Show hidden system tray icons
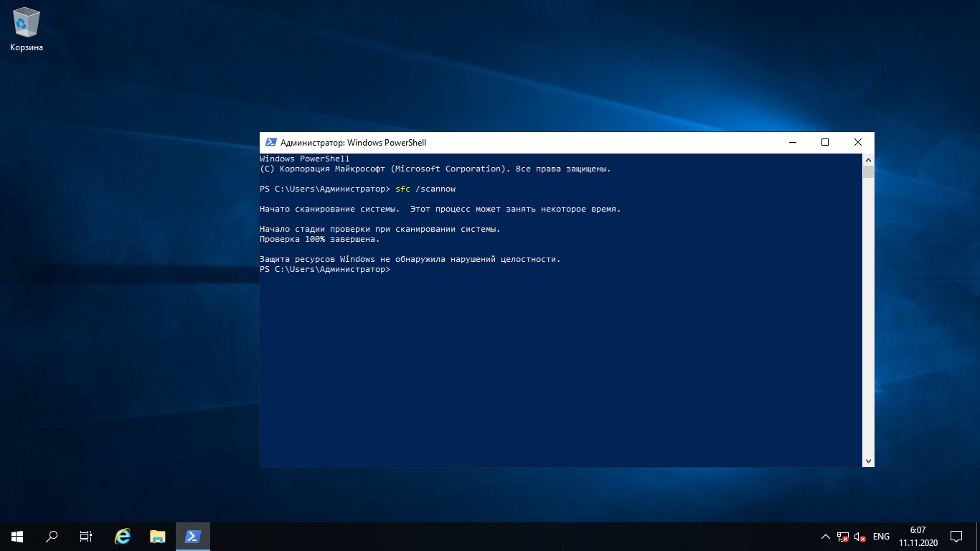The height and width of the screenshot is (551, 980). 825,537
